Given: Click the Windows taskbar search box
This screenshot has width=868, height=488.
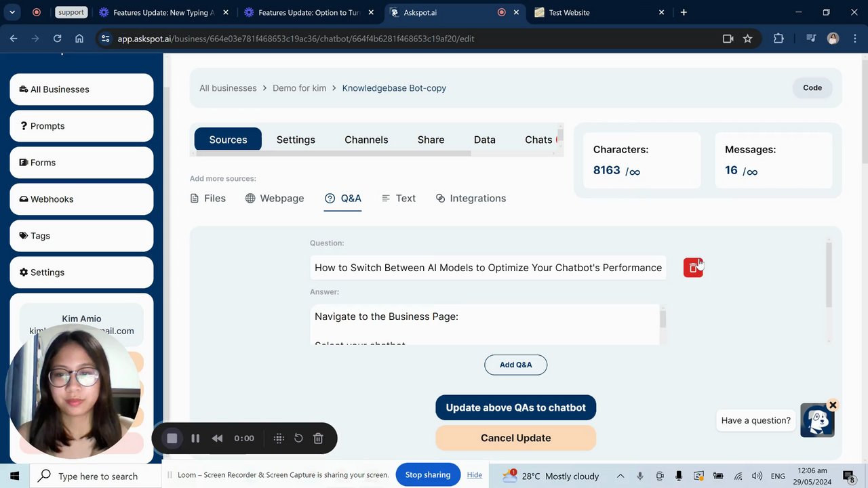Looking at the screenshot, I should [96, 476].
